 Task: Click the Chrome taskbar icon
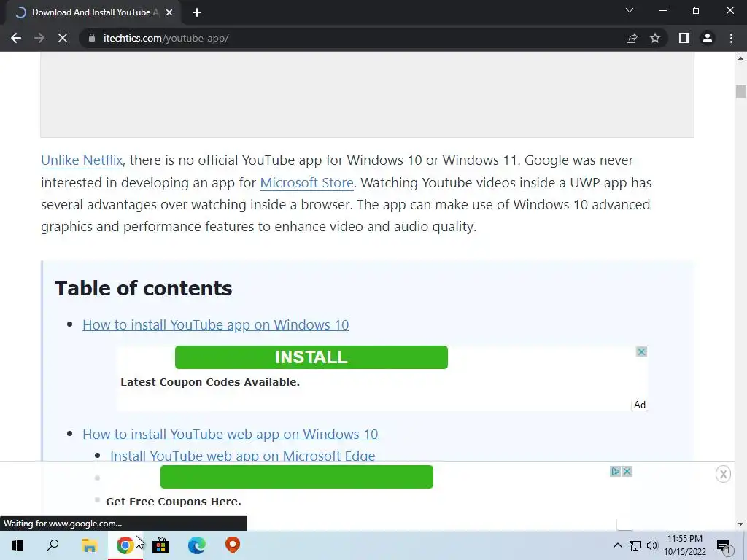click(125, 545)
